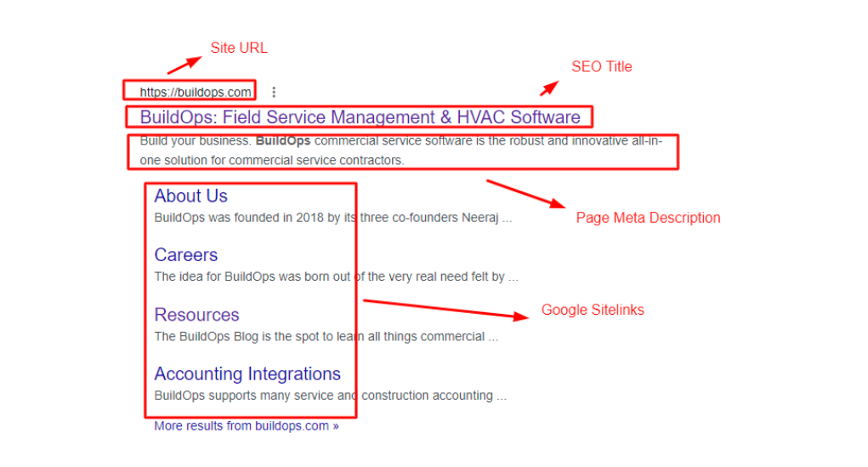
Task: Select the snippet 'The idea for BuildOps was born'
Action: click(337, 276)
